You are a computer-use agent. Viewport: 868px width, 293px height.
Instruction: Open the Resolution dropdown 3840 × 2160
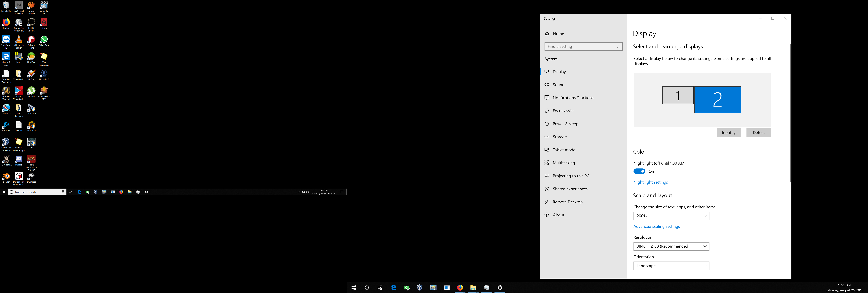[671, 246]
